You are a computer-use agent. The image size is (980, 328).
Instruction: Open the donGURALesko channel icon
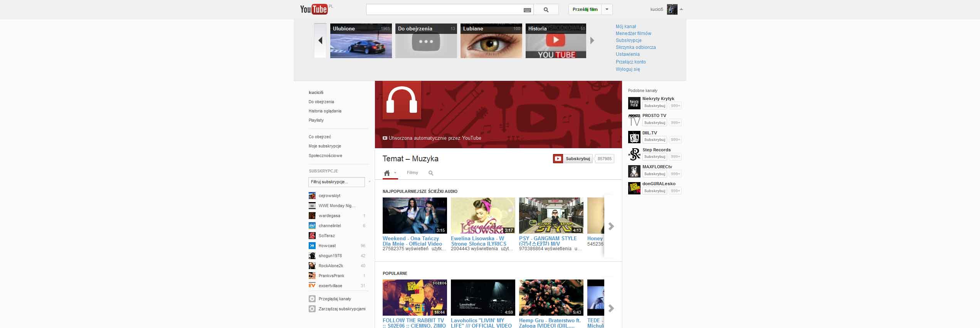click(634, 188)
